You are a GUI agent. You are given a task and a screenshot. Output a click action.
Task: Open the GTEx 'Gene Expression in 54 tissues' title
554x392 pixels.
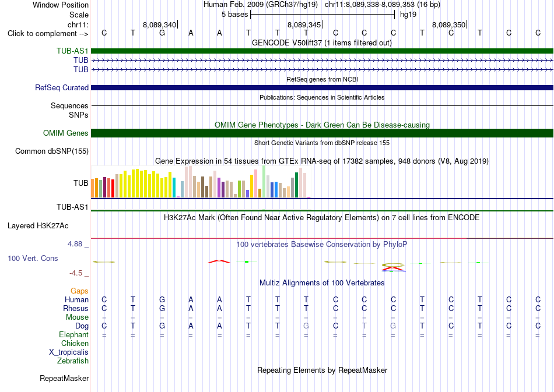322,161
